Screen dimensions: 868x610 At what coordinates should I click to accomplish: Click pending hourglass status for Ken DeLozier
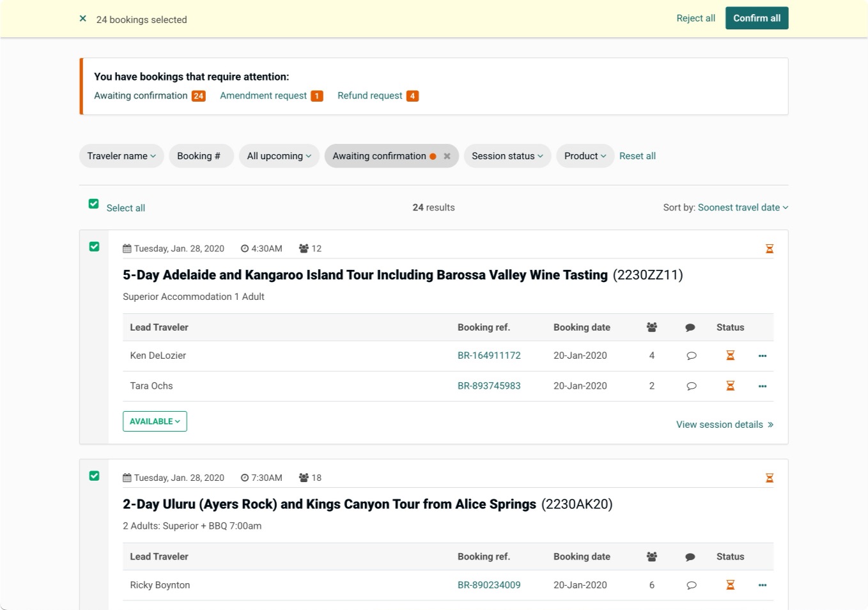pyautogui.click(x=731, y=356)
